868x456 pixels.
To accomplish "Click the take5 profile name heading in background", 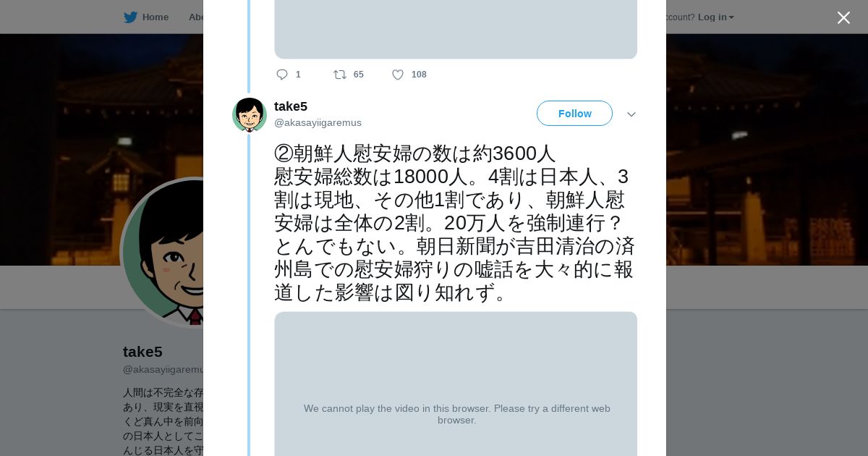I will 142,352.
